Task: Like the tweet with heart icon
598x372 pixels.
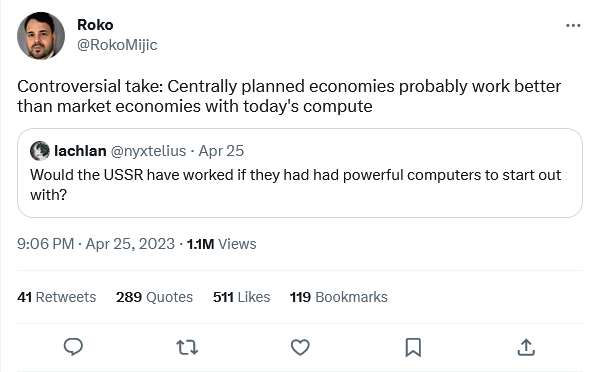Action: point(300,347)
